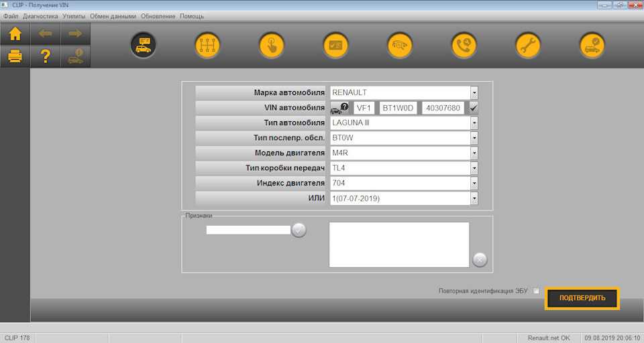The height and width of the screenshot is (343, 644).
Task: Open the wrench repair tool icon
Action: click(528, 46)
